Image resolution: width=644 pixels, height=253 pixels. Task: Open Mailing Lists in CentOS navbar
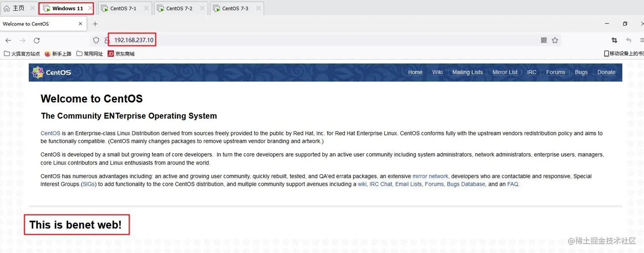[467, 72]
